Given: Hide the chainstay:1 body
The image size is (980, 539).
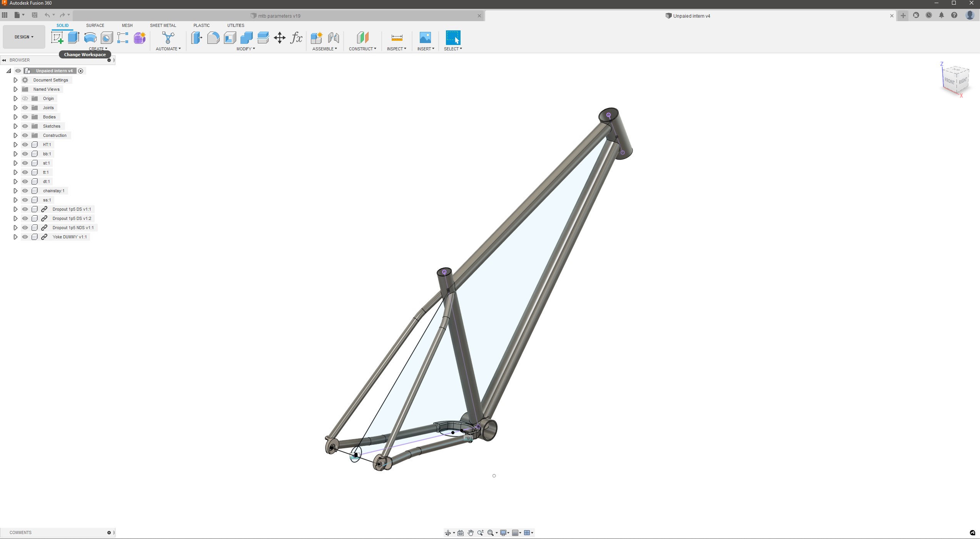Looking at the screenshot, I should 25,190.
